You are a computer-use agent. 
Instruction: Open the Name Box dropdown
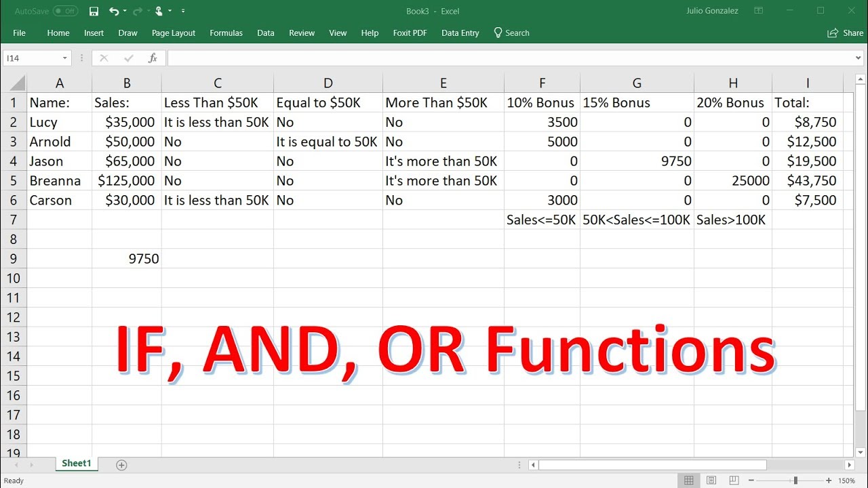(66, 58)
